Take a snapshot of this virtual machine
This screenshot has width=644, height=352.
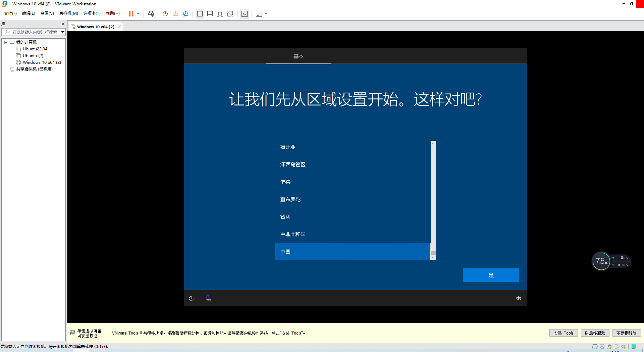click(x=165, y=14)
